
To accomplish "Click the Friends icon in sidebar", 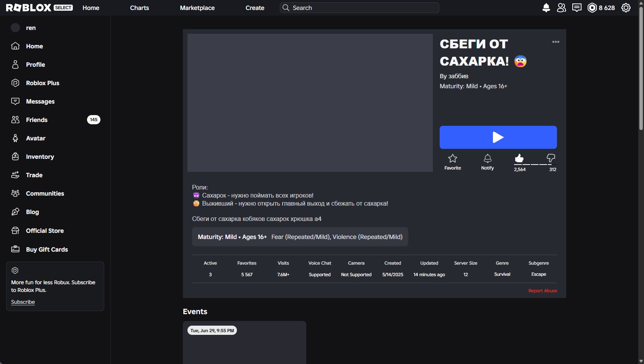I will click(15, 120).
